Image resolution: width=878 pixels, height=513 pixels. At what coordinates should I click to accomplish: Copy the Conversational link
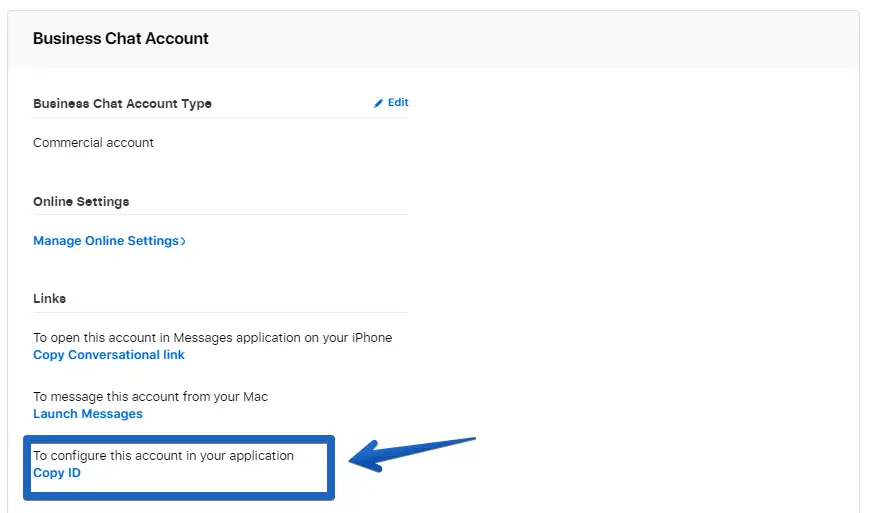(109, 355)
